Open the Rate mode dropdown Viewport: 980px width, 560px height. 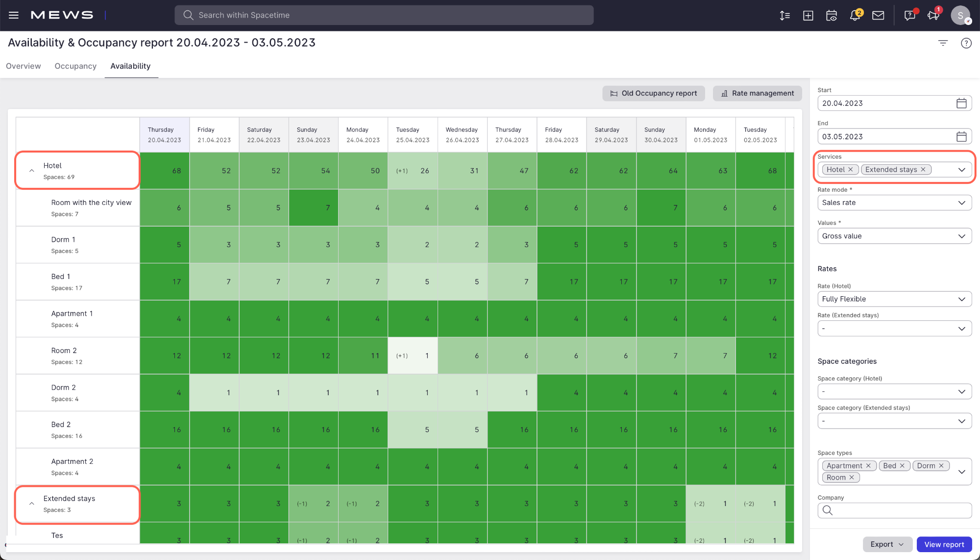pyautogui.click(x=894, y=203)
